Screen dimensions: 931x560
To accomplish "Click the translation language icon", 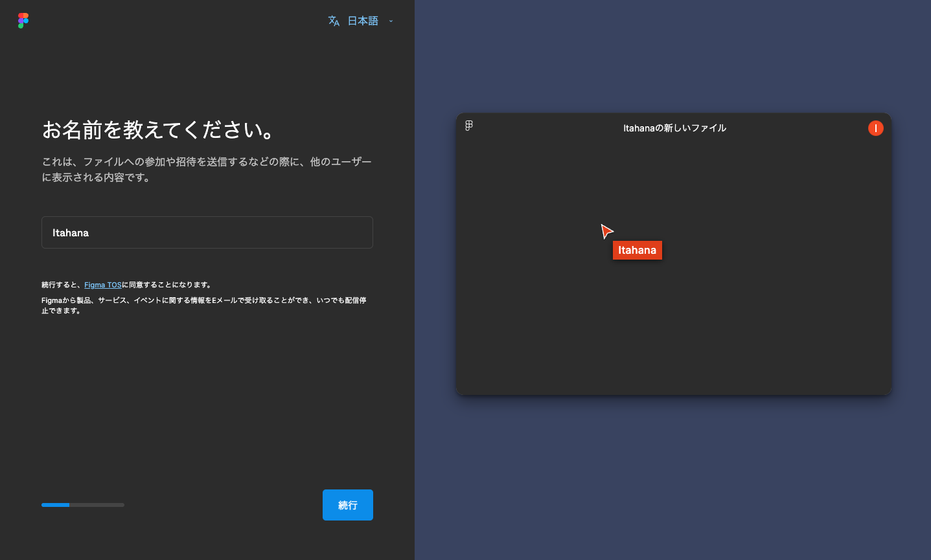I will coord(332,21).
